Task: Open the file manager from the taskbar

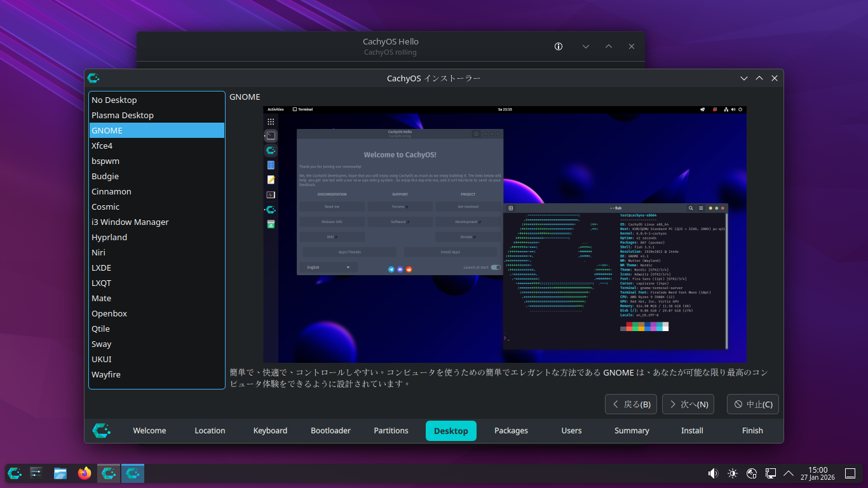Action: (60, 473)
